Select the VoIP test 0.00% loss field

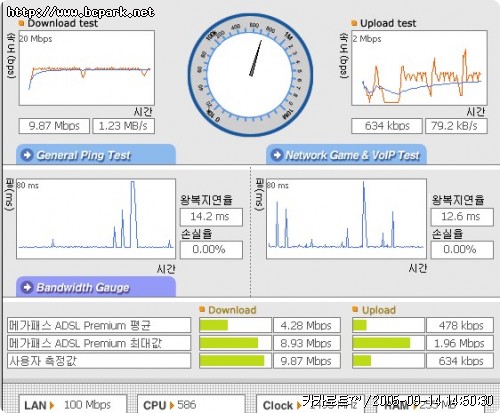pyautogui.click(x=462, y=250)
